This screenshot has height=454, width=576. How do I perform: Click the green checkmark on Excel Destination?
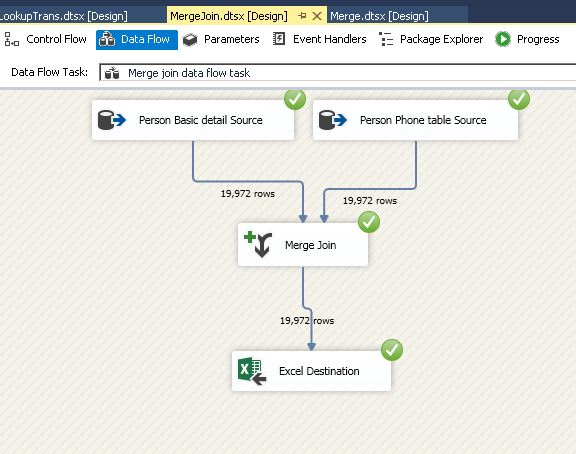[x=392, y=350]
